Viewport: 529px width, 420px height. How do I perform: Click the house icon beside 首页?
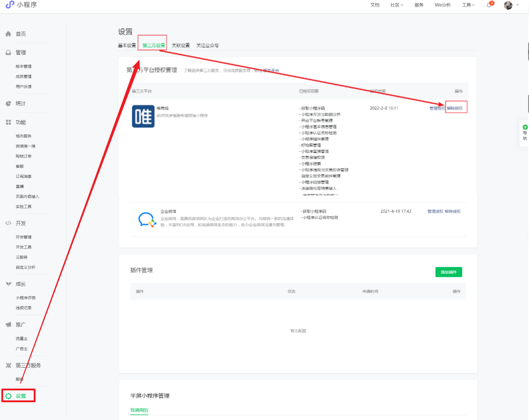coord(8,34)
